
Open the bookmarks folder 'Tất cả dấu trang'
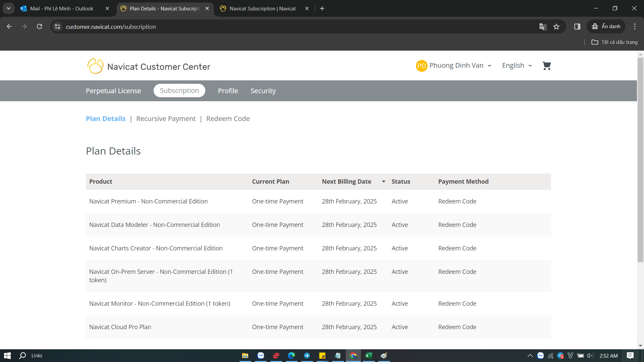pos(614,42)
